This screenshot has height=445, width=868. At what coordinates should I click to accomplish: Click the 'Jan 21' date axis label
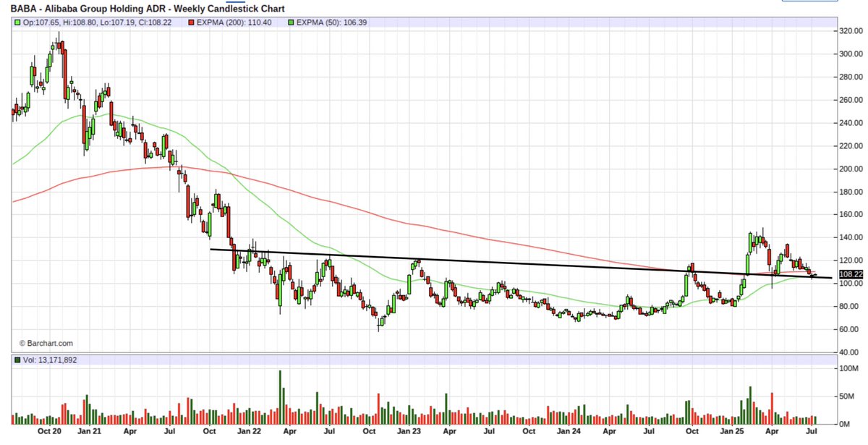coord(90,431)
